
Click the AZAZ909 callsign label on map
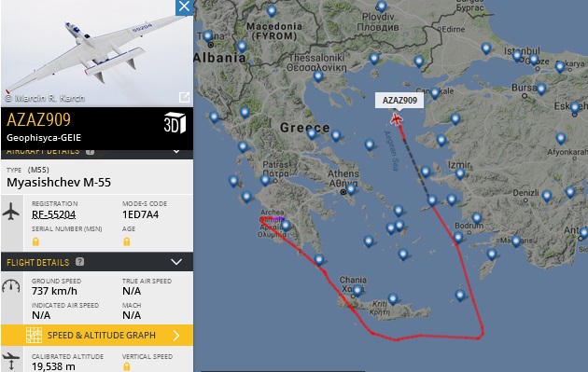(399, 101)
